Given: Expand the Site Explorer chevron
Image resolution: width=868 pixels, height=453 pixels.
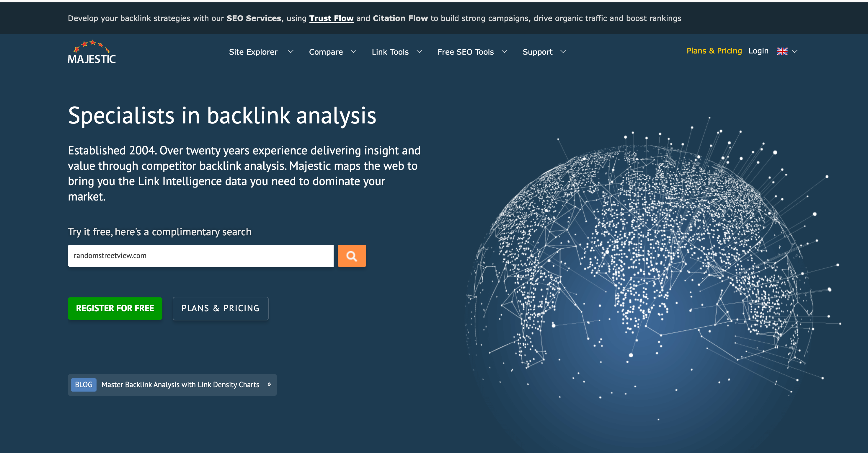Looking at the screenshot, I should coord(291,52).
